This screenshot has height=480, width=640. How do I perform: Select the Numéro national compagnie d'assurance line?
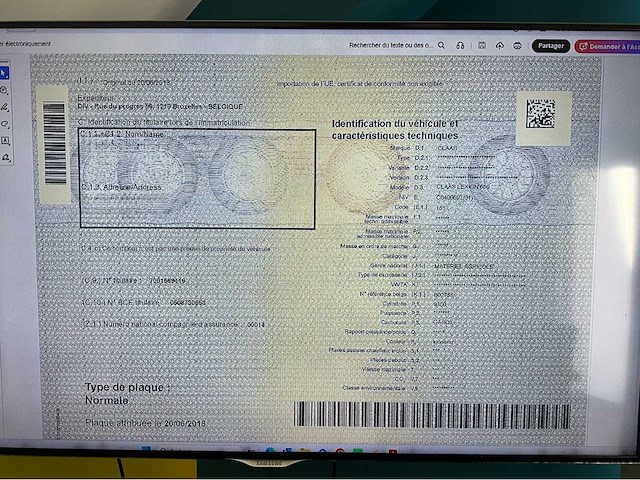point(173,324)
